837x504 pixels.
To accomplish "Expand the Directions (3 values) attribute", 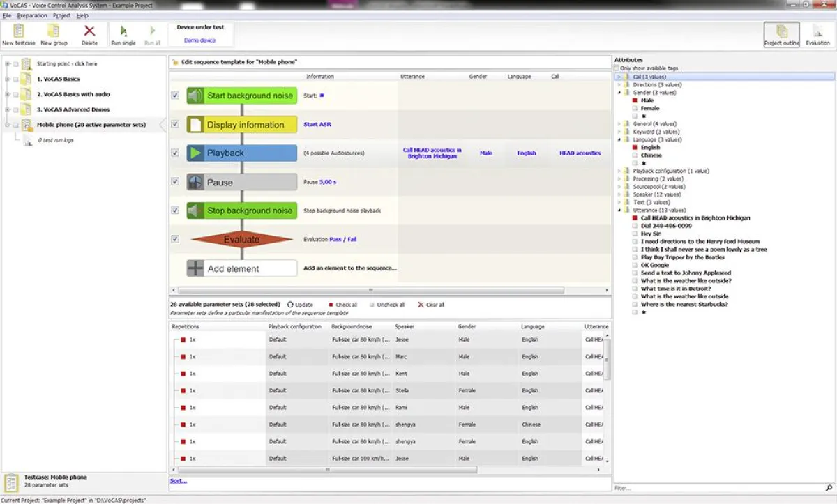I will pyautogui.click(x=619, y=84).
